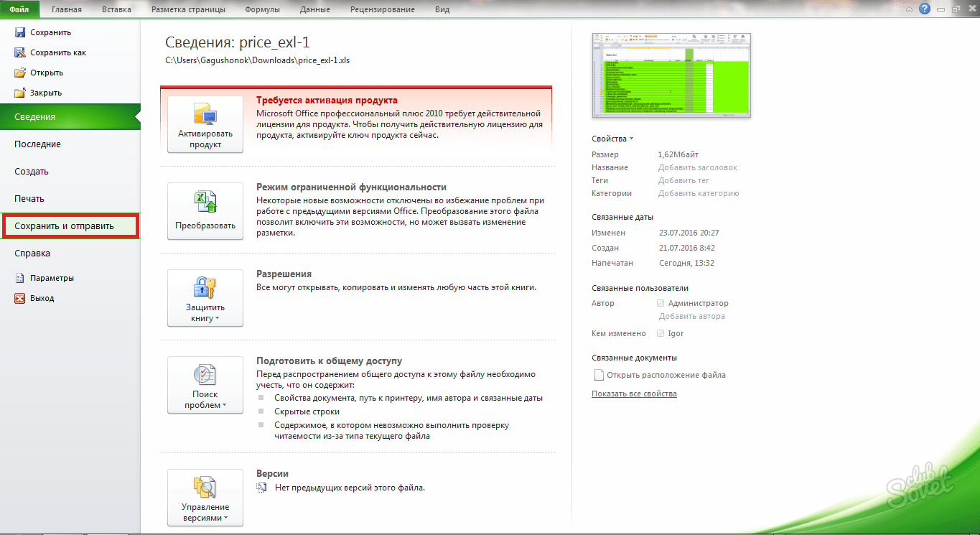Close the workbook with Закрыть icon
This screenshot has width=980, height=535.
[x=20, y=93]
